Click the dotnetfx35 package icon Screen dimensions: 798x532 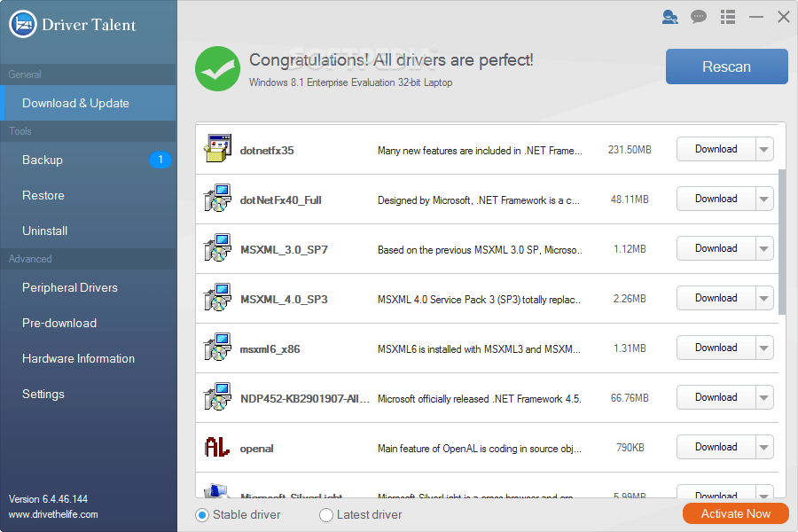pos(218,148)
